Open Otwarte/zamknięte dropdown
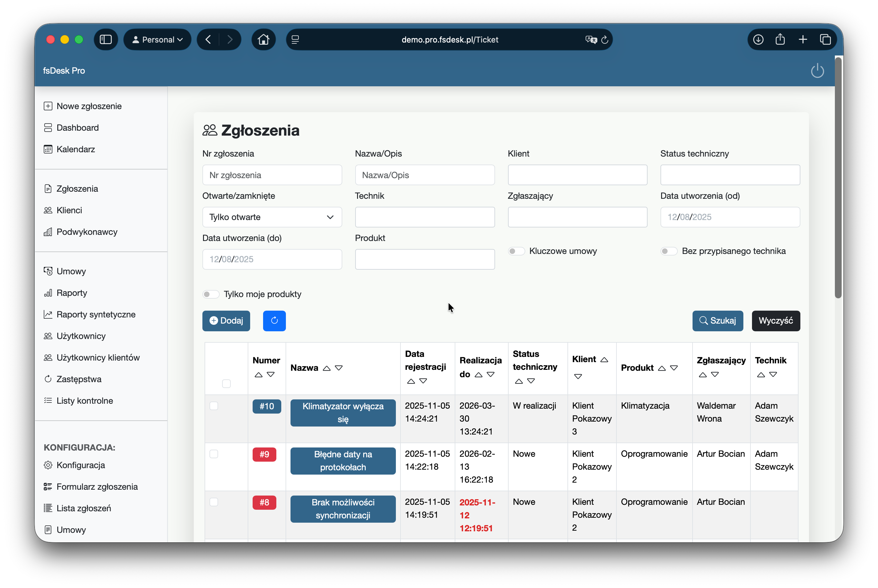Screen dimensions: 878x588 coord(272,217)
